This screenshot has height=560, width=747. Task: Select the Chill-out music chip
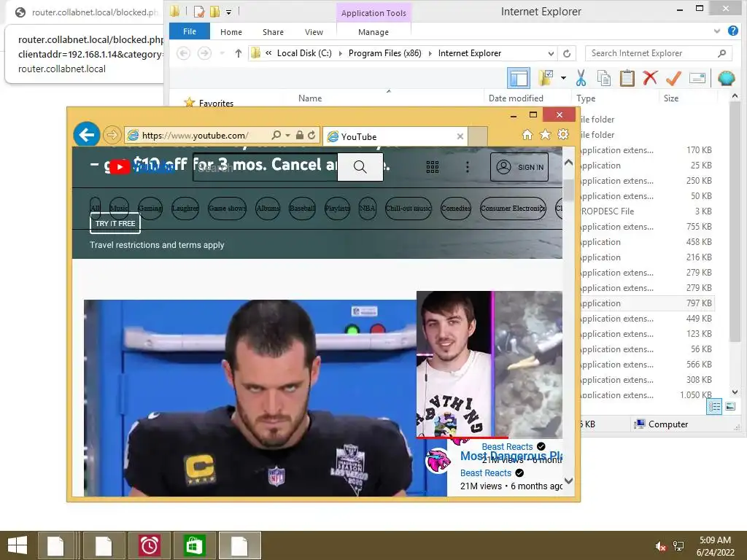click(409, 208)
